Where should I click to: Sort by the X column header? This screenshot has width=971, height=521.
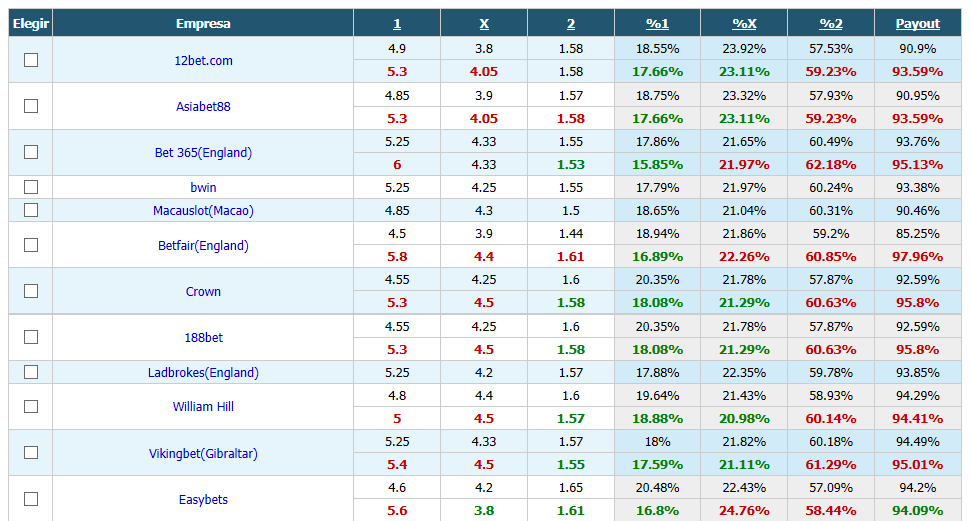coord(484,24)
